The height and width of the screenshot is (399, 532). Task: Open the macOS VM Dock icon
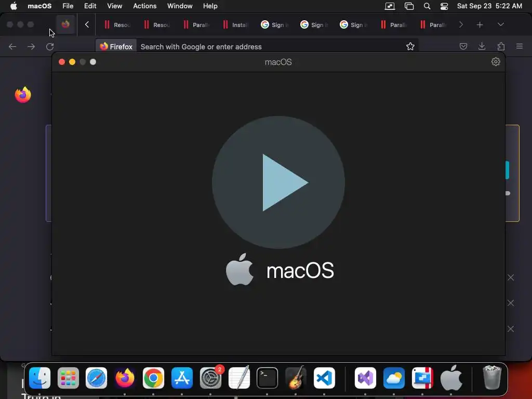pyautogui.click(x=451, y=378)
